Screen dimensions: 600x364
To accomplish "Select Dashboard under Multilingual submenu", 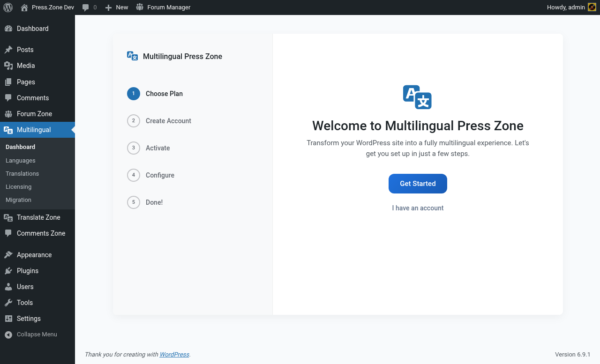I will point(37,147).
